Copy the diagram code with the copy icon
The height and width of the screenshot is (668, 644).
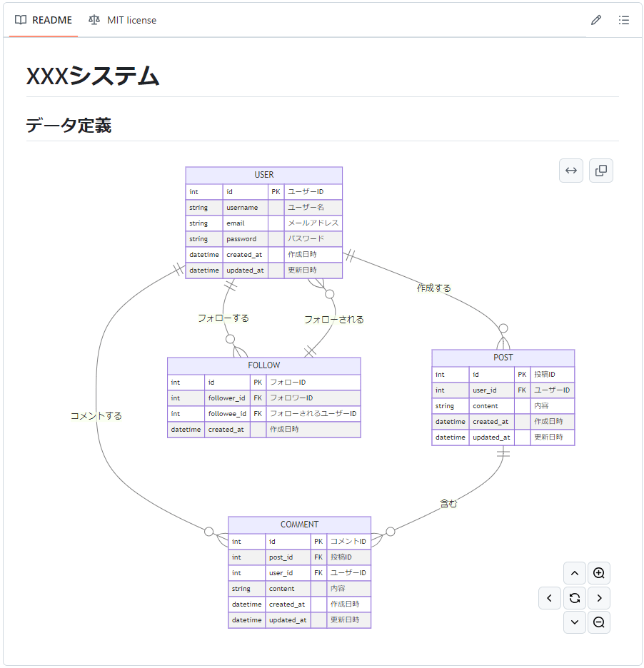[601, 171]
